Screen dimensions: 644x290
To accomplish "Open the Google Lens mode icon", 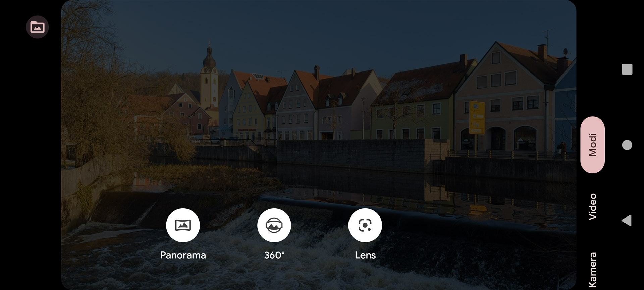I will tap(365, 225).
